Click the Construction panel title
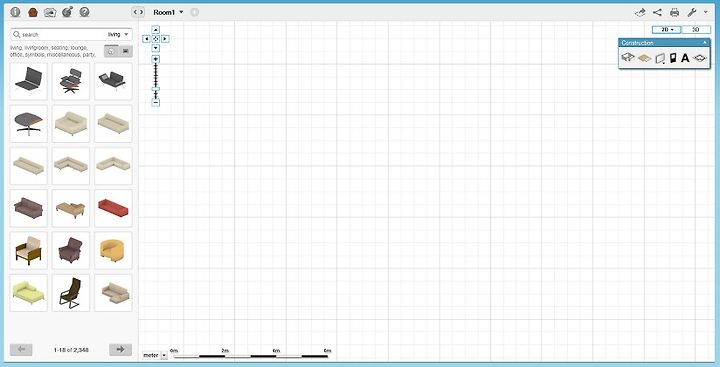720x367 pixels. 637,43
